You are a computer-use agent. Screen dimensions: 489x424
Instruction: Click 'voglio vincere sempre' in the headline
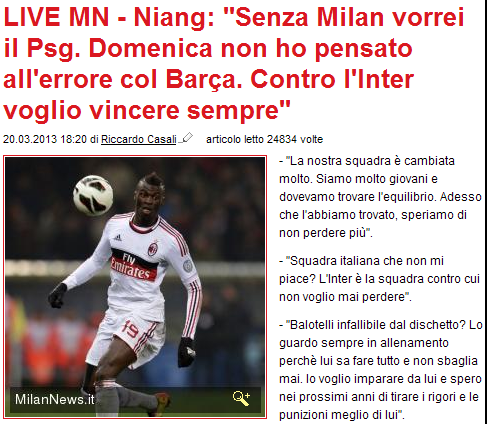pyautogui.click(x=147, y=110)
